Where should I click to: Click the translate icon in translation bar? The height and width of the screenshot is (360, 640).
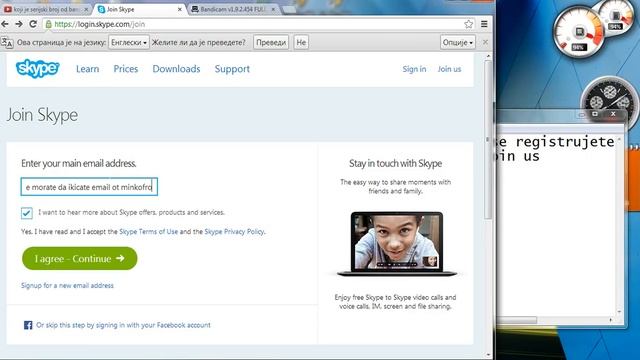(x=7, y=42)
